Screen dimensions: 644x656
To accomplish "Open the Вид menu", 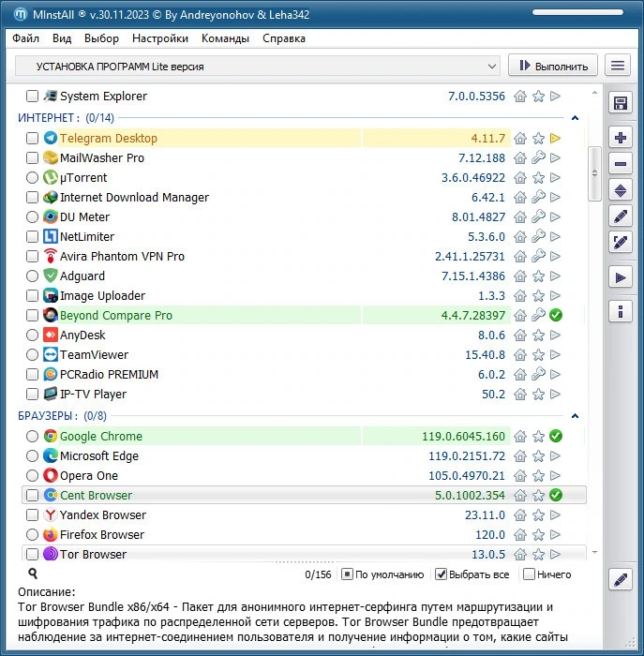I will click(62, 38).
